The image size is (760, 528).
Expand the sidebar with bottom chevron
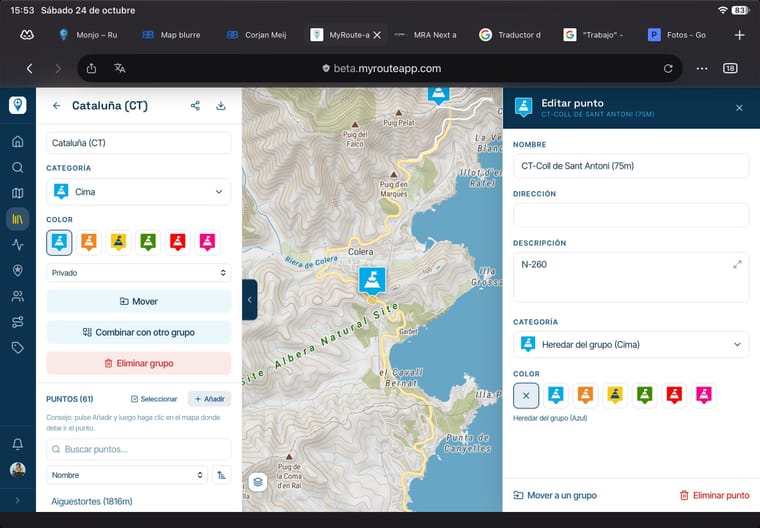(x=17, y=500)
